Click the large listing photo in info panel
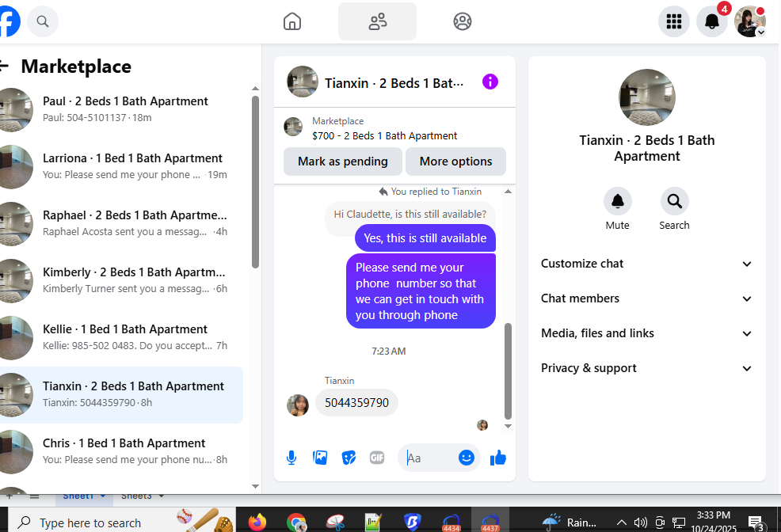 (647, 97)
